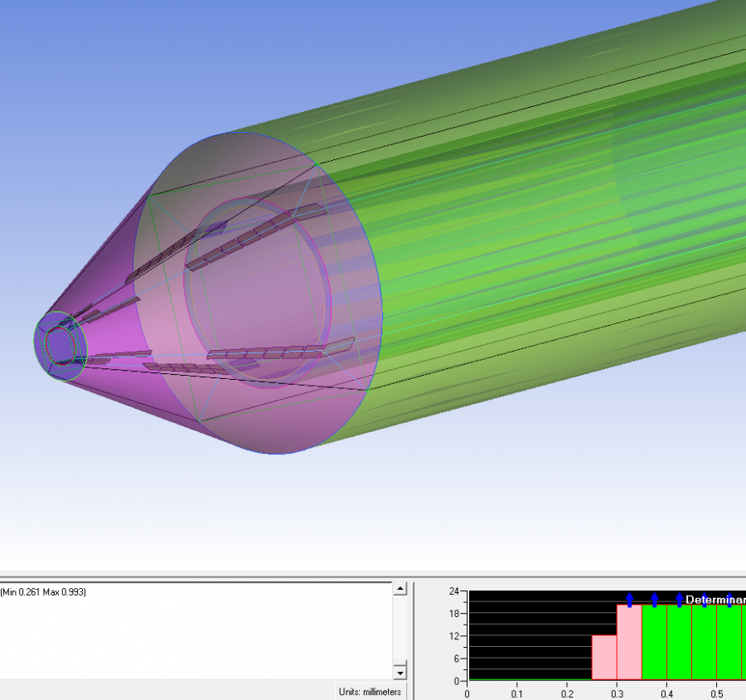Select the Min 0.261 Max 0.993 message line
The image size is (746, 700).
click(43, 592)
